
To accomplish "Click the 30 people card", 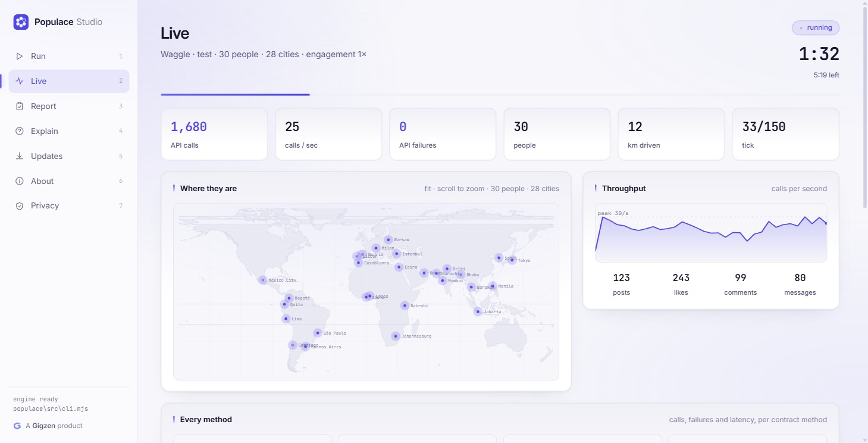I will 557,134.
